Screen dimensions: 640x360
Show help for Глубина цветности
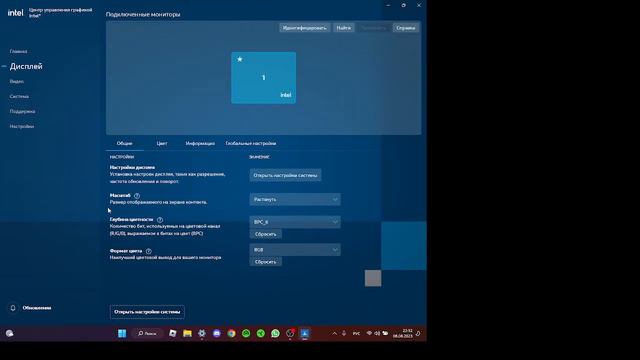pos(160,220)
